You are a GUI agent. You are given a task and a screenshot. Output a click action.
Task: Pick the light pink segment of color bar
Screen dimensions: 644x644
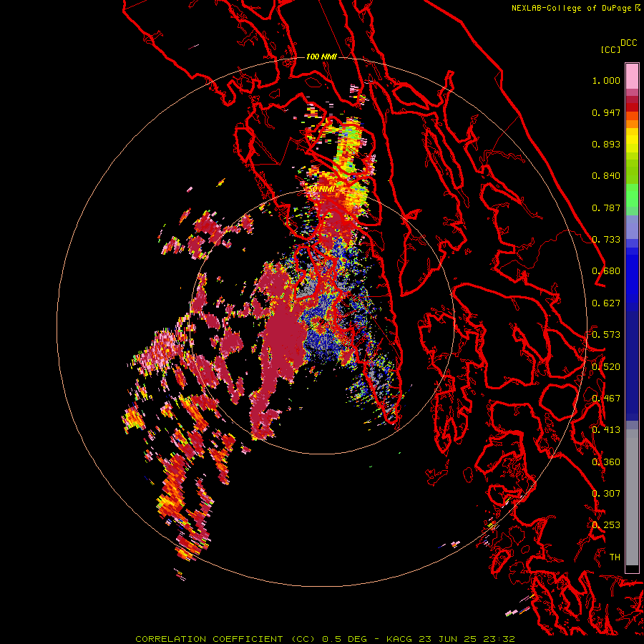pyautogui.click(x=632, y=76)
